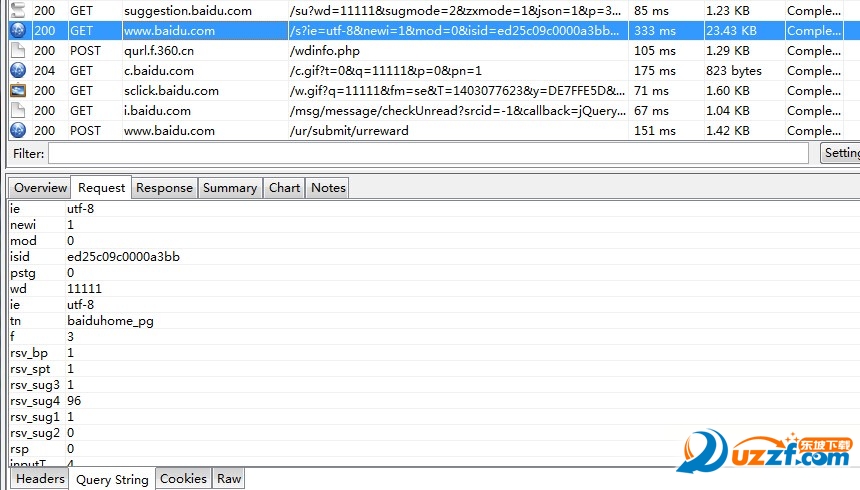Show the Raw sub-tab
860x490 pixels.
pyautogui.click(x=229, y=478)
